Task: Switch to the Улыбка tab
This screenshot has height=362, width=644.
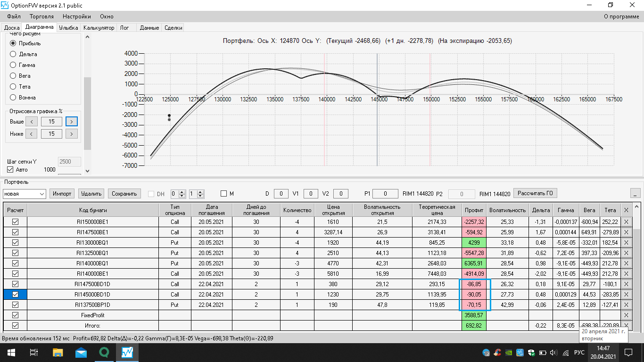Action: [x=68, y=28]
